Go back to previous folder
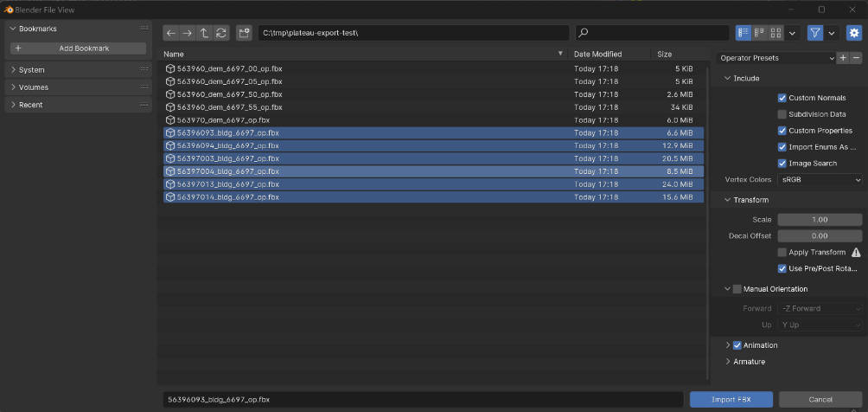Image resolution: width=868 pixels, height=412 pixels. point(171,33)
